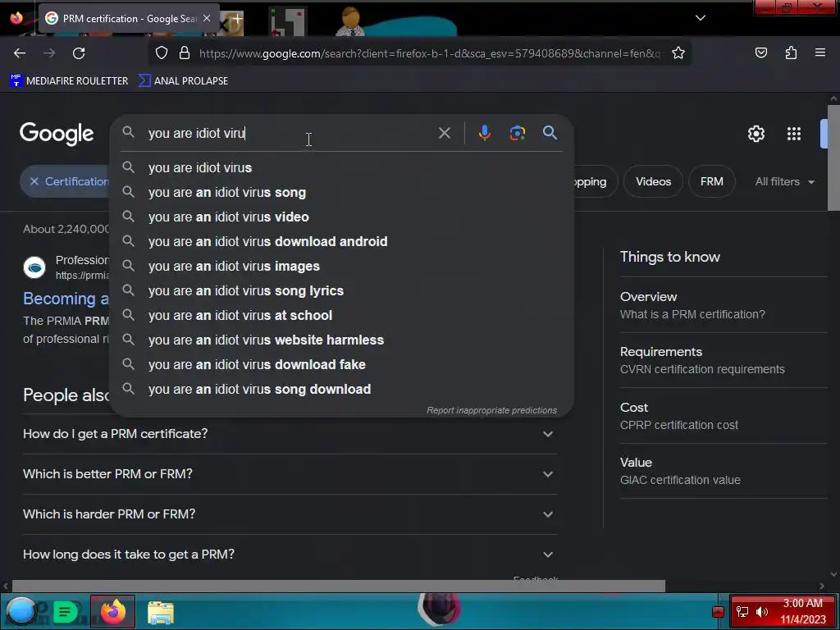The width and height of the screenshot is (840, 630).
Task: Open the All filters dropdown
Action: click(785, 181)
